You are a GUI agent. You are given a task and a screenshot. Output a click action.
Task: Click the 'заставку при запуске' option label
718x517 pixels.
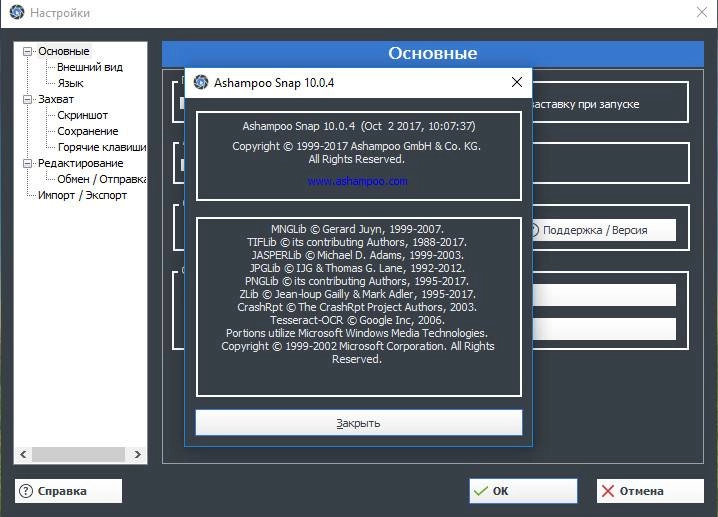(x=586, y=104)
